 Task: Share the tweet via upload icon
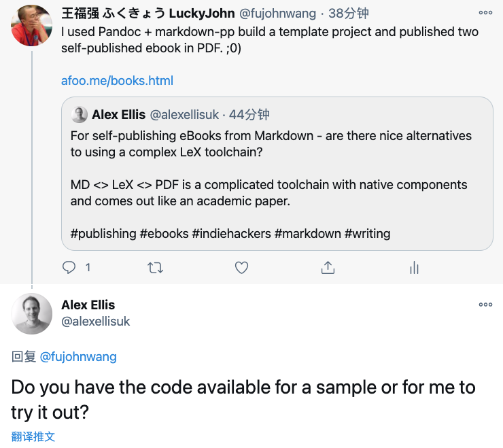pyautogui.click(x=328, y=268)
